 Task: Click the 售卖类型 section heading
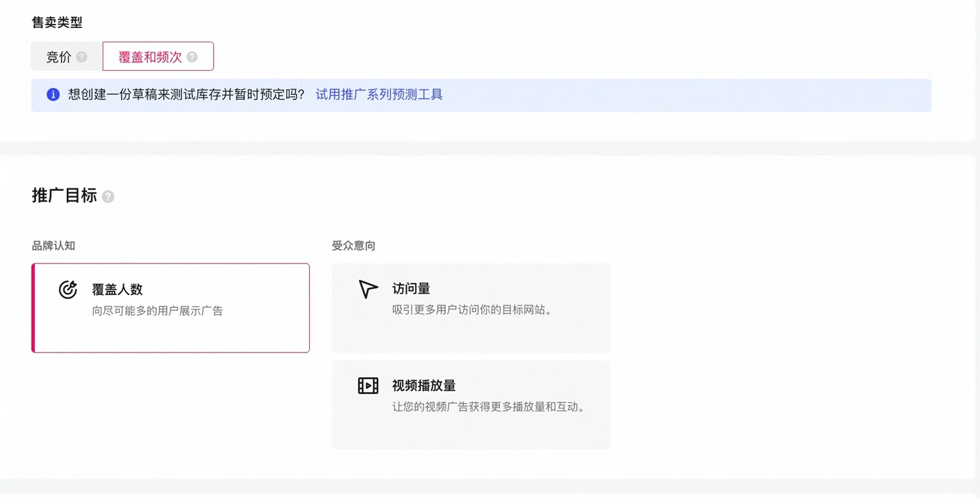(x=57, y=22)
